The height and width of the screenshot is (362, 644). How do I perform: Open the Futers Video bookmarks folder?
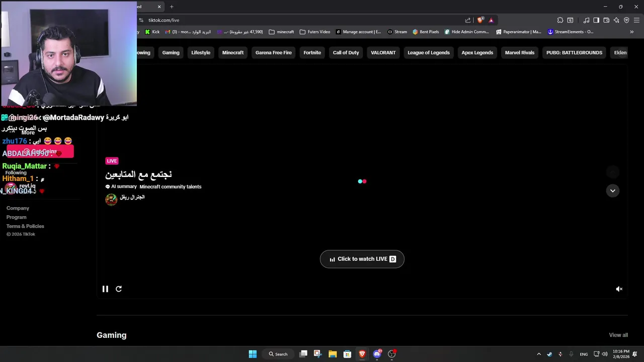click(x=315, y=32)
